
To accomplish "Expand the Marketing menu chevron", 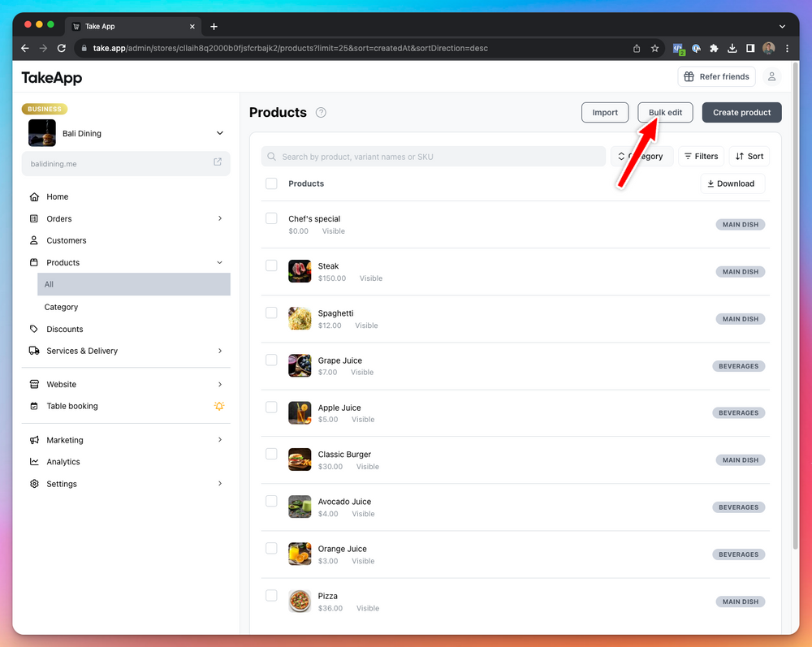I will tap(219, 439).
